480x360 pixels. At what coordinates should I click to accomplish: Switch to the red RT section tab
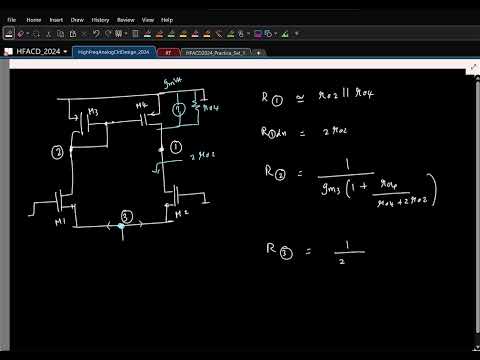pos(168,53)
